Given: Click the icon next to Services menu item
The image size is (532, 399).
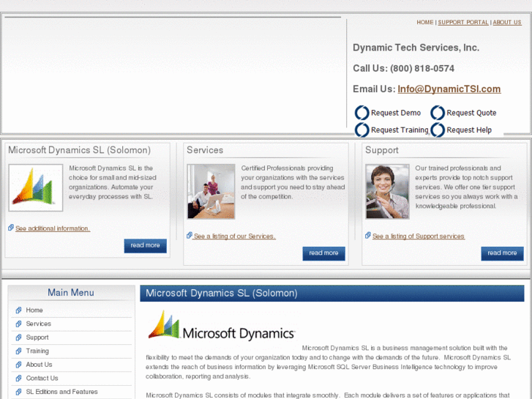Looking at the screenshot, I should [x=19, y=324].
